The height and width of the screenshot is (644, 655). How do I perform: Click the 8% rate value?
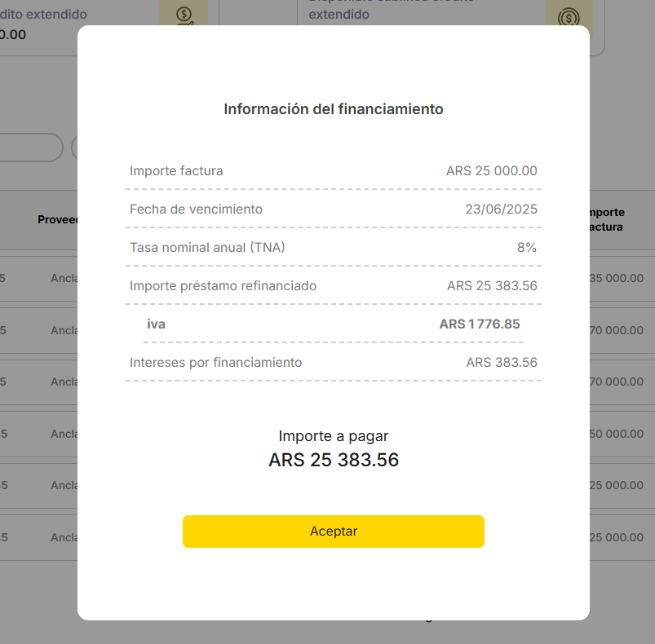[x=527, y=248]
